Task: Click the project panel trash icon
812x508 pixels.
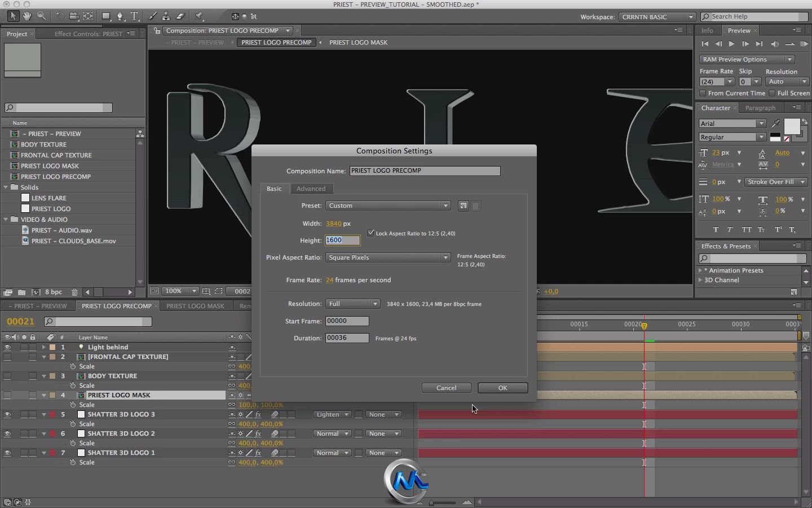Action: click(74, 292)
